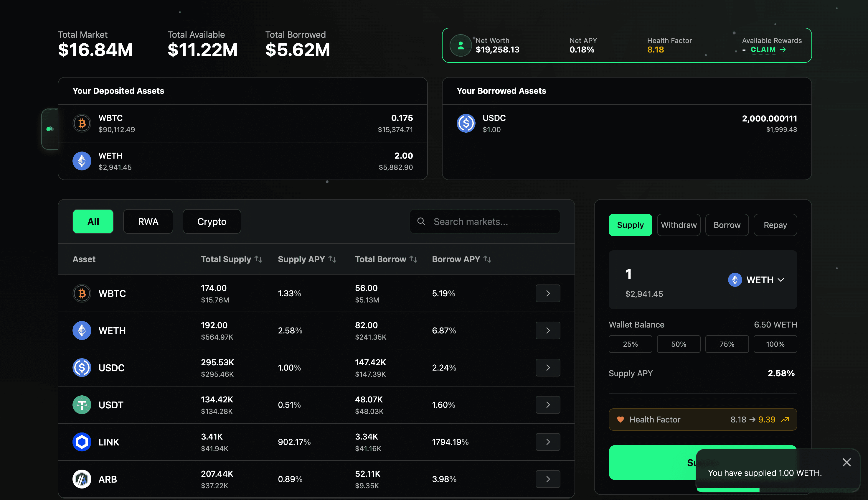868x500 pixels.
Task: Click the USDT token icon in the markets list
Action: [x=82, y=405]
